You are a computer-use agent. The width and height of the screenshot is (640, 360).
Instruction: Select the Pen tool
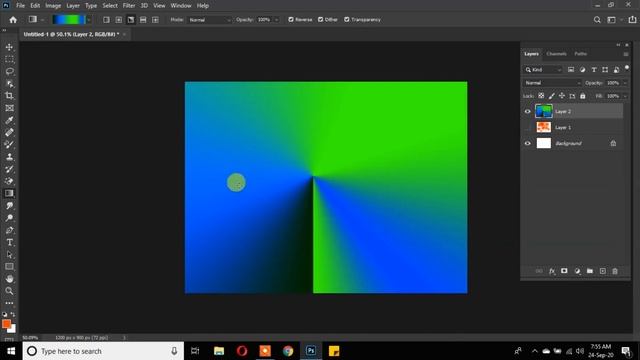tap(9, 230)
